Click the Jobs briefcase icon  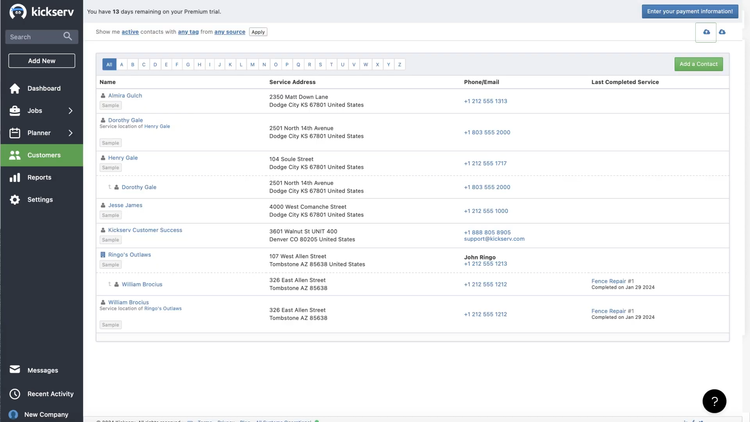click(x=15, y=111)
